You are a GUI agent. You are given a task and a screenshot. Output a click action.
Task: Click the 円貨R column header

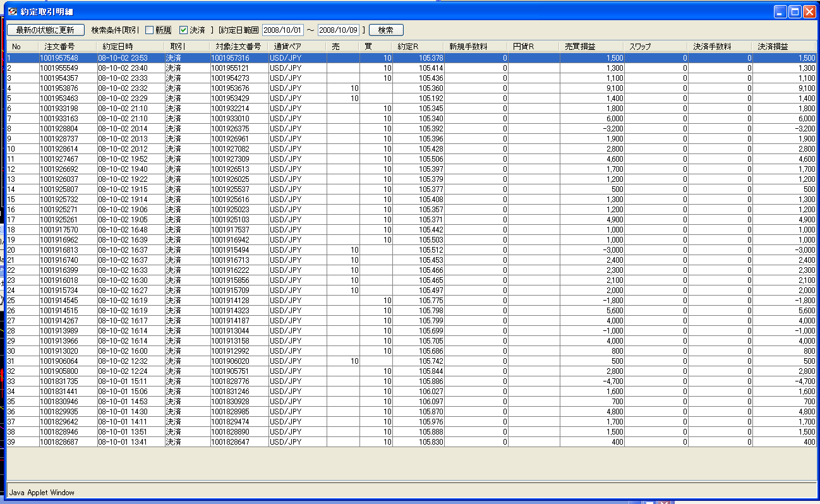(534, 47)
